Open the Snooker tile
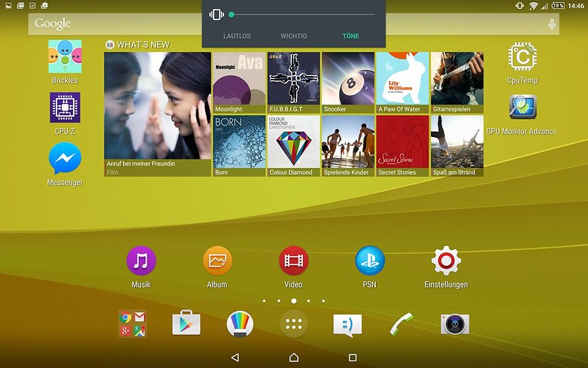 point(348,83)
